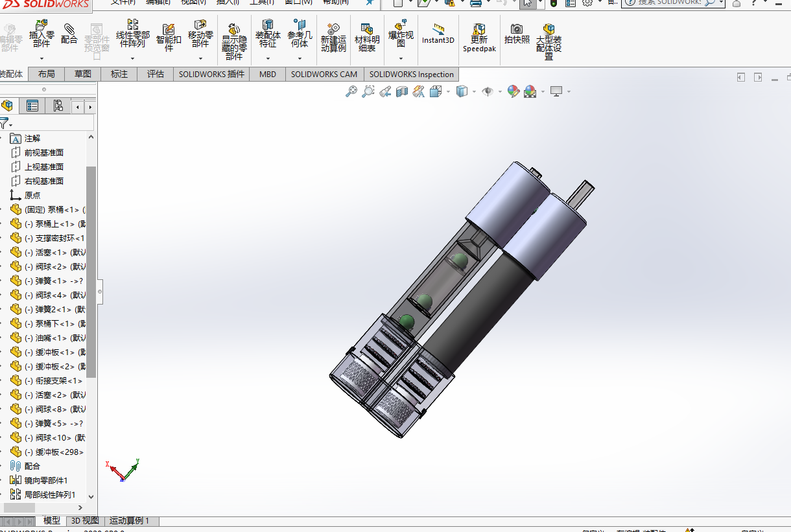Open dropdown under 参考几何体
Image resolution: width=791 pixels, height=532 pixels.
(300, 58)
